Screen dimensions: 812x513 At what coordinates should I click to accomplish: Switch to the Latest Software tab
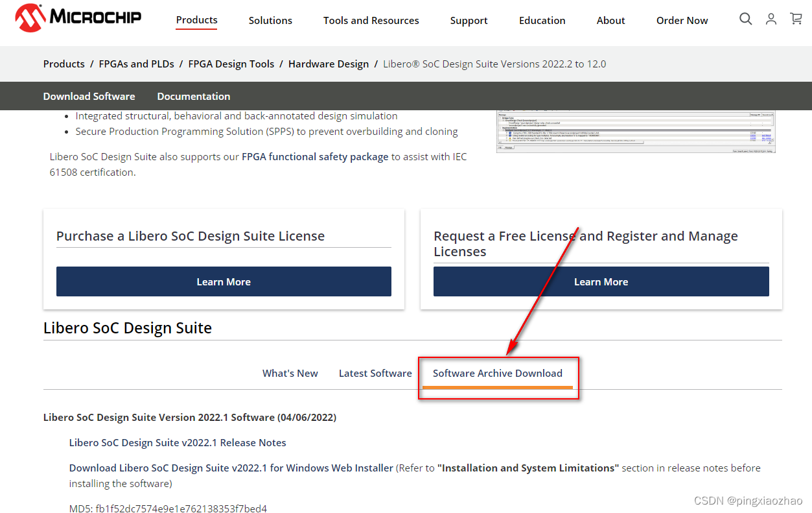coord(375,373)
